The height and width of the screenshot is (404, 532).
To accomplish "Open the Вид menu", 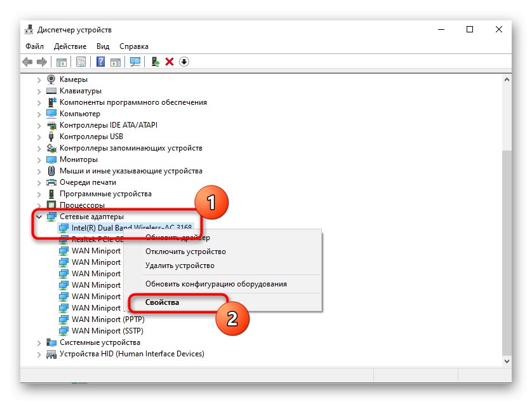I will click(x=102, y=46).
